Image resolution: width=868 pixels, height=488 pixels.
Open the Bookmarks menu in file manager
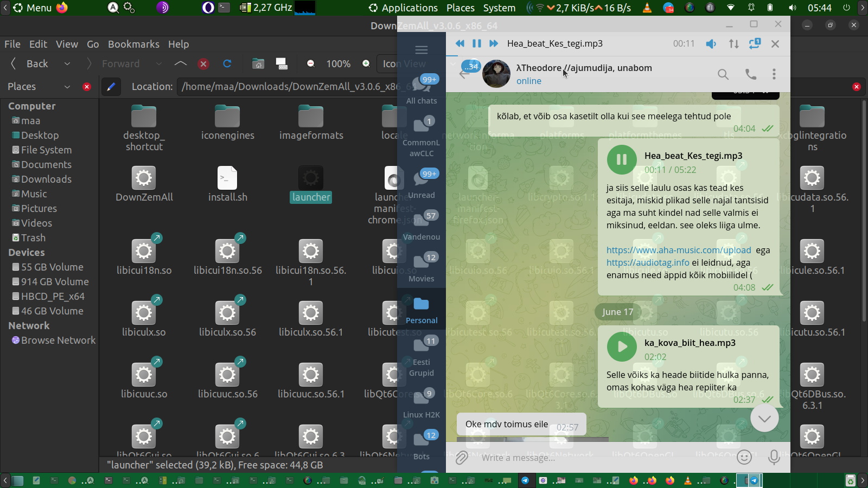click(x=133, y=44)
